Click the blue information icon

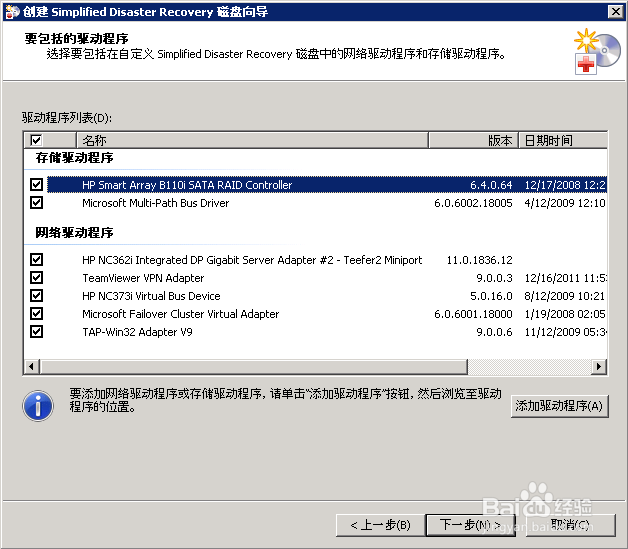coord(38,406)
